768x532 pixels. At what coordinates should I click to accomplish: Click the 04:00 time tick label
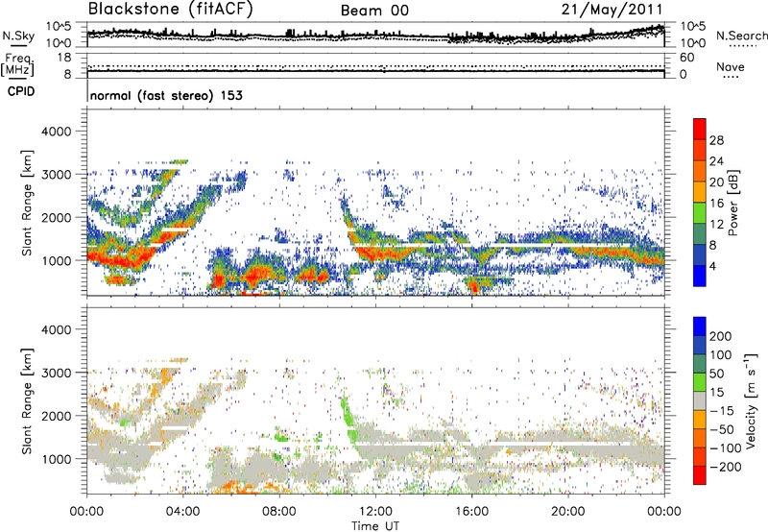tap(182, 512)
